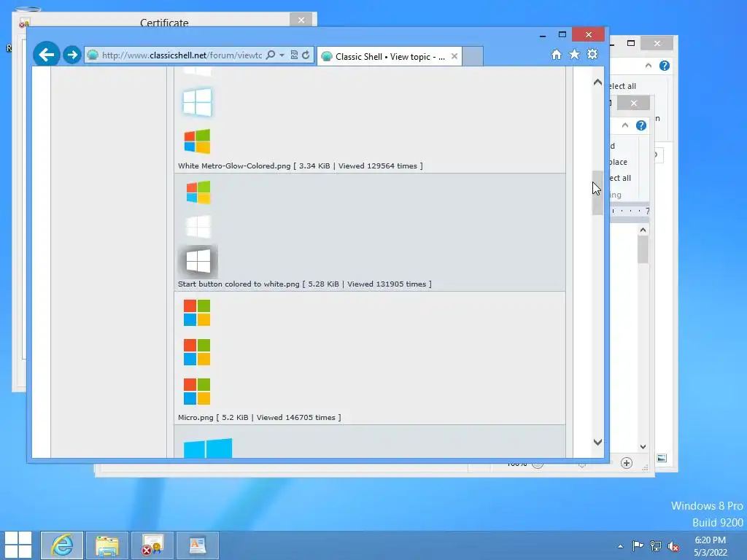Click the IE vertical scrollbar thumb
This screenshot has width=747, height=560.
pyautogui.click(x=597, y=192)
